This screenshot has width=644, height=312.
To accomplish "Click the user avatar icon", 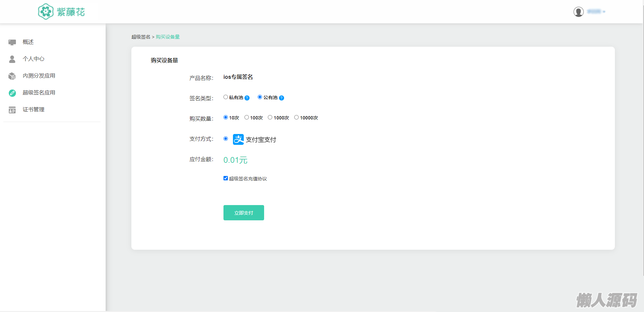I will (578, 12).
